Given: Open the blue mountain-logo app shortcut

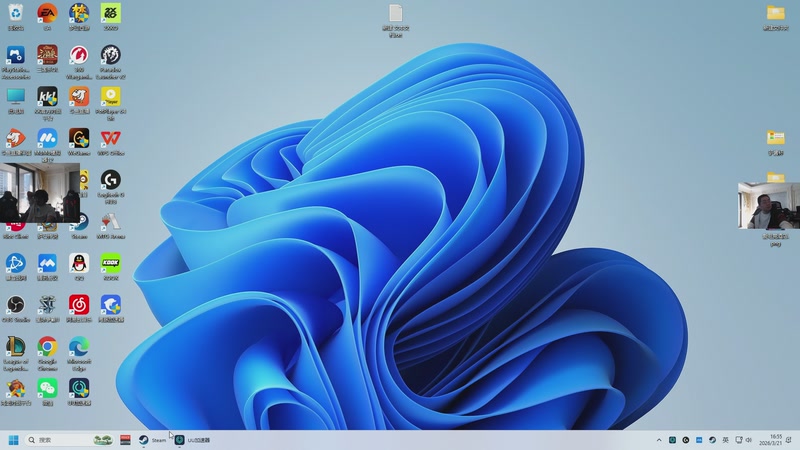Looking at the screenshot, I should pyautogui.click(x=47, y=267).
